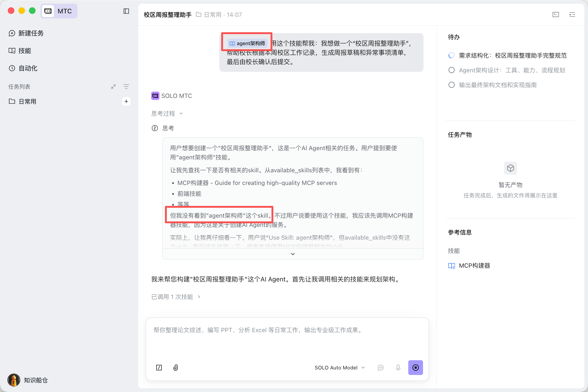
Task: Start a new task with 新建任务
Action: pos(26,33)
